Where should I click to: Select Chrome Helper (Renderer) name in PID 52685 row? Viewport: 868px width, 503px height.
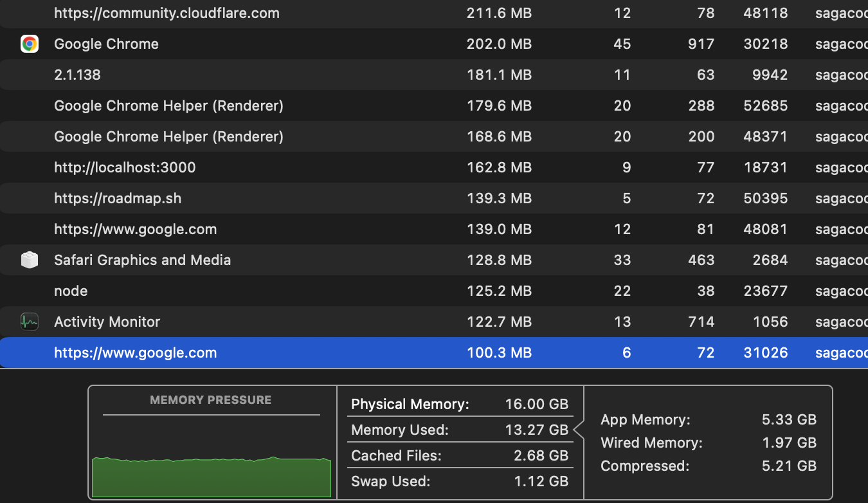click(x=168, y=105)
